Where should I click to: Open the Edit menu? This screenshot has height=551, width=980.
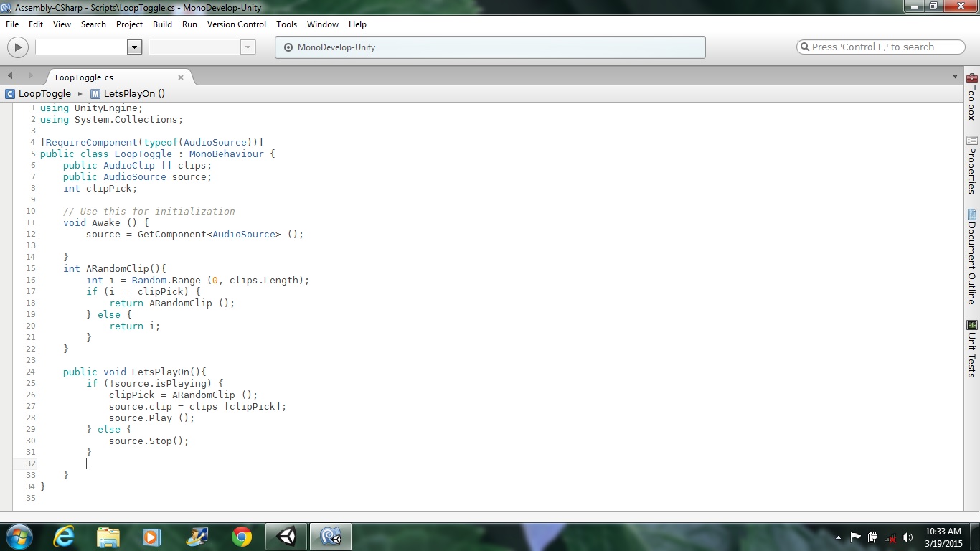pos(36,24)
